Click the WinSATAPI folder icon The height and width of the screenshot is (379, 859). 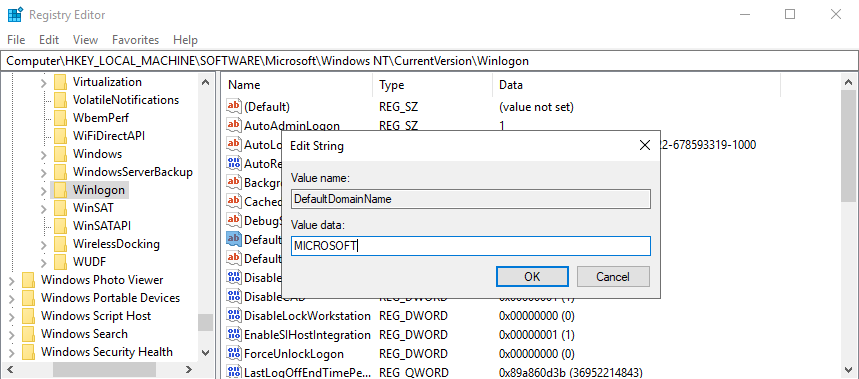tap(60, 226)
